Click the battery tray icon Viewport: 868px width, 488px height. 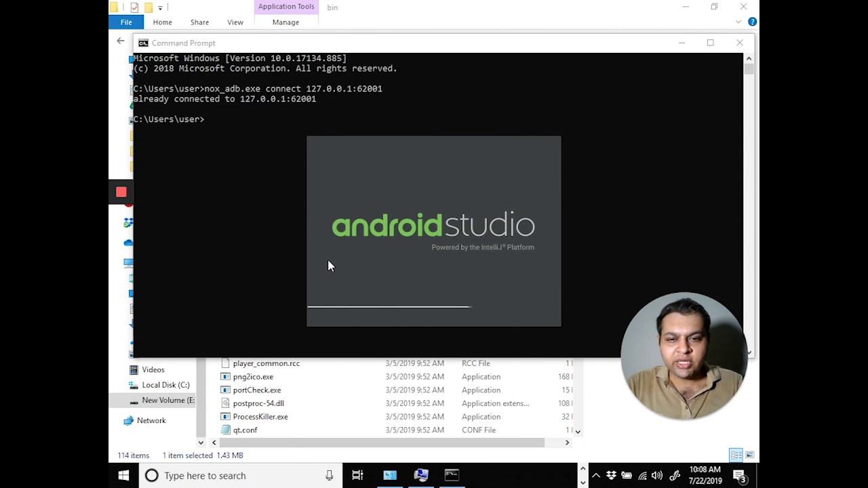[627, 476]
